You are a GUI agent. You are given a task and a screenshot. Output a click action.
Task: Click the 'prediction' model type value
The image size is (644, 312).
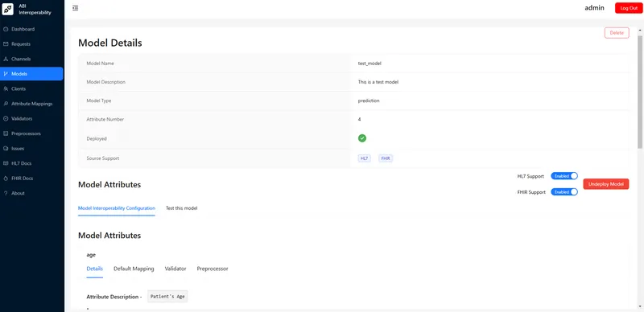tap(369, 101)
